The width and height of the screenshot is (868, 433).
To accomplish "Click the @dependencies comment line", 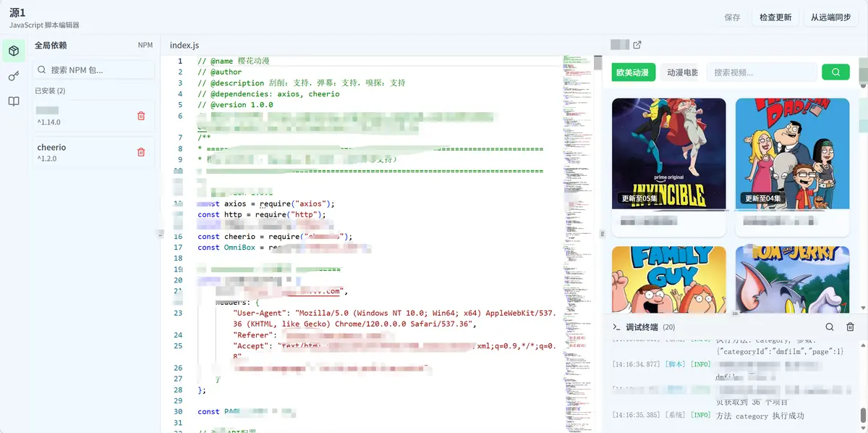I will coord(268,94).
